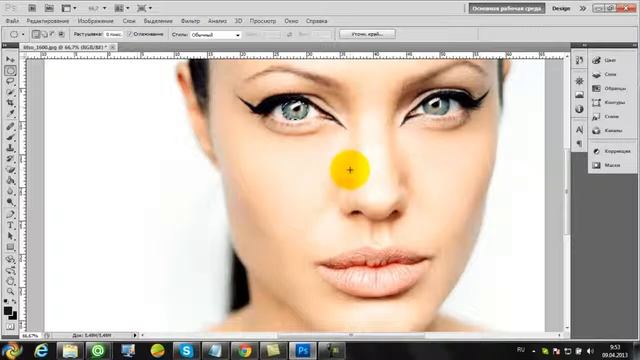Viewport: 640px width, 360px height.
Task: Open the Character panel icon
Action: pos(579,130)
